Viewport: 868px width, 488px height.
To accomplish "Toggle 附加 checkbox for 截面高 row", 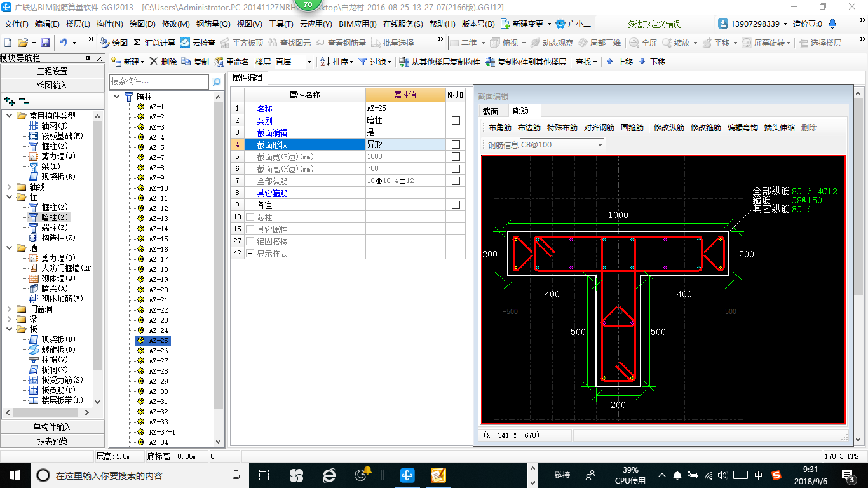I will tap(456, 168).
